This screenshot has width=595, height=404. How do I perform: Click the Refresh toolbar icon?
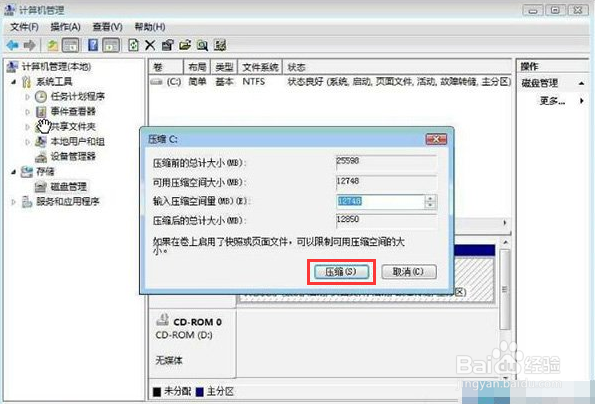[x=133, y=46]
